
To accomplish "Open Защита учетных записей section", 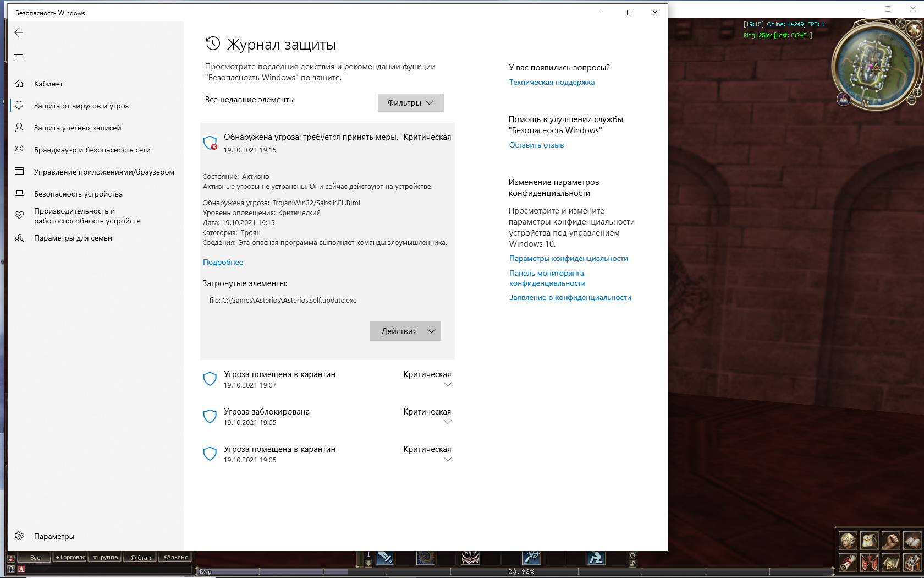I will tap(96, 128).
